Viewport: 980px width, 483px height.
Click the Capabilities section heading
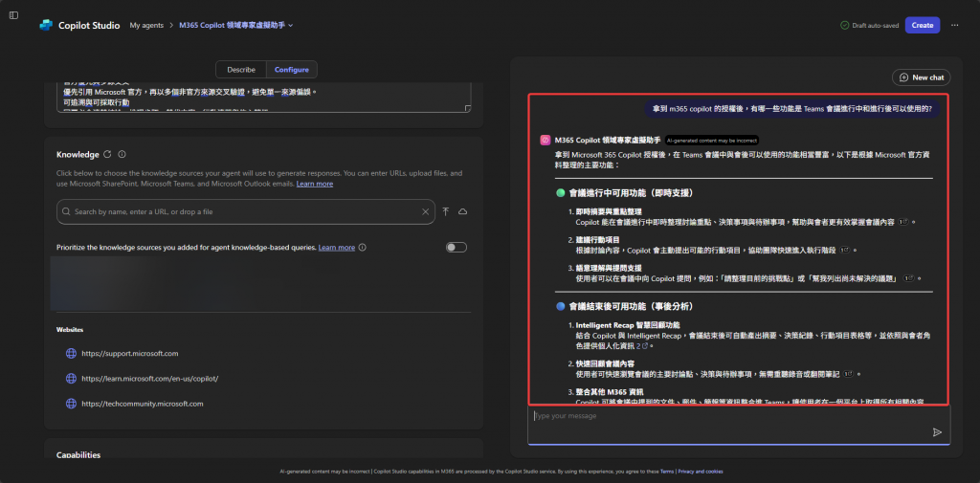(78, 455)
